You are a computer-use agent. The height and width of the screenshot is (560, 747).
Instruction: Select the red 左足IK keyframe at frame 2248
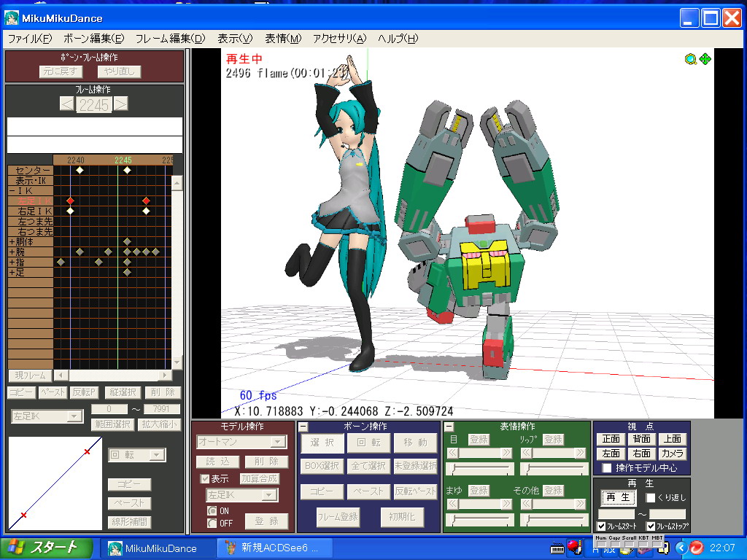pyautogui.click(x=146, y=201)
